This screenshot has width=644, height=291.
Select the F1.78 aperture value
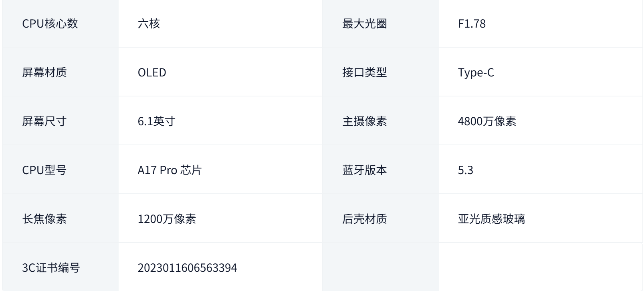click(472, 24)
